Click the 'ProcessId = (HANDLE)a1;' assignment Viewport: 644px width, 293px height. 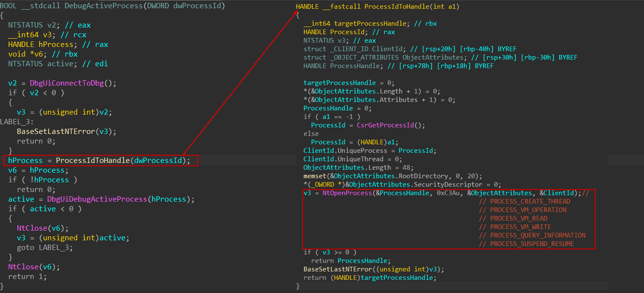[x=355, y=142]
